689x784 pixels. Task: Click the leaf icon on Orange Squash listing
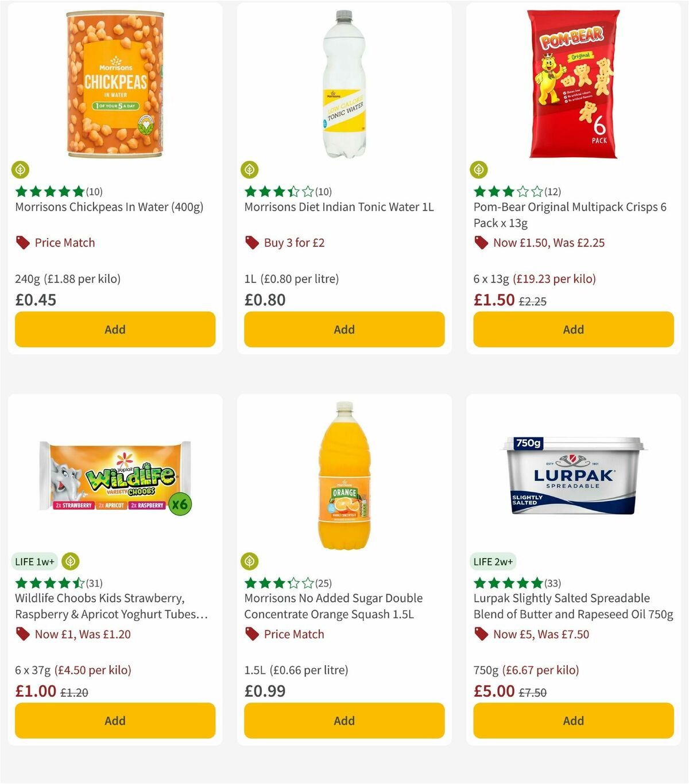(x=249, y=561)
